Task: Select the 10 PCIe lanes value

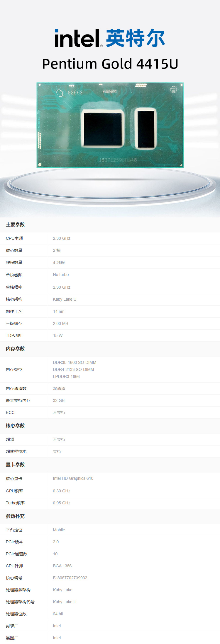Action: tap(55, 554)
